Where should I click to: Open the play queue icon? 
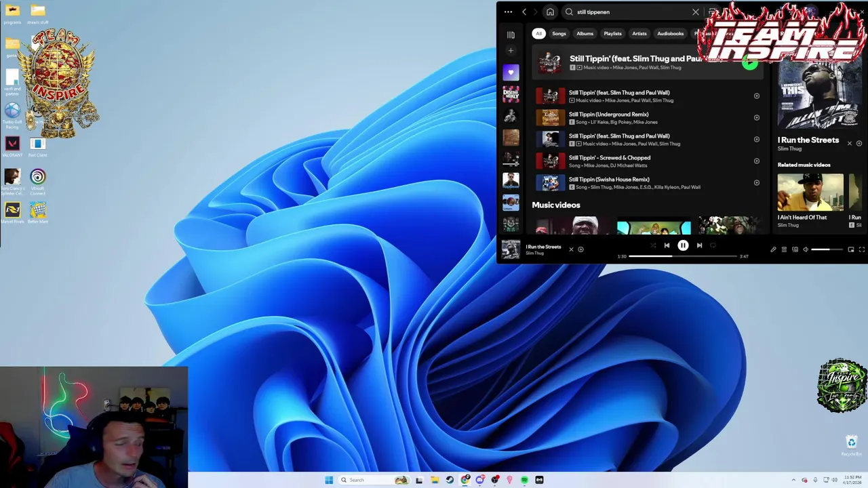(x=784, y=249)
